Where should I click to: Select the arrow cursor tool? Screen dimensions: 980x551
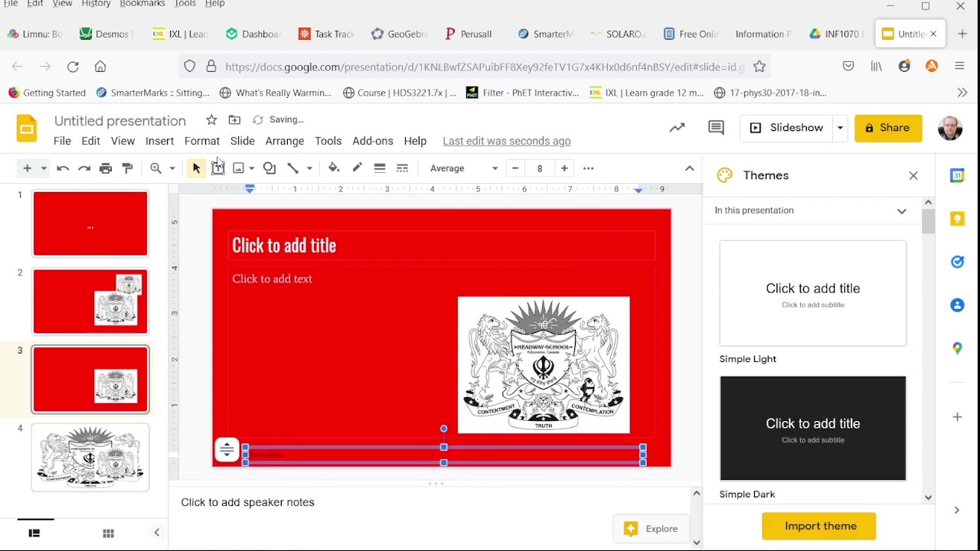[x=196, y=168]
